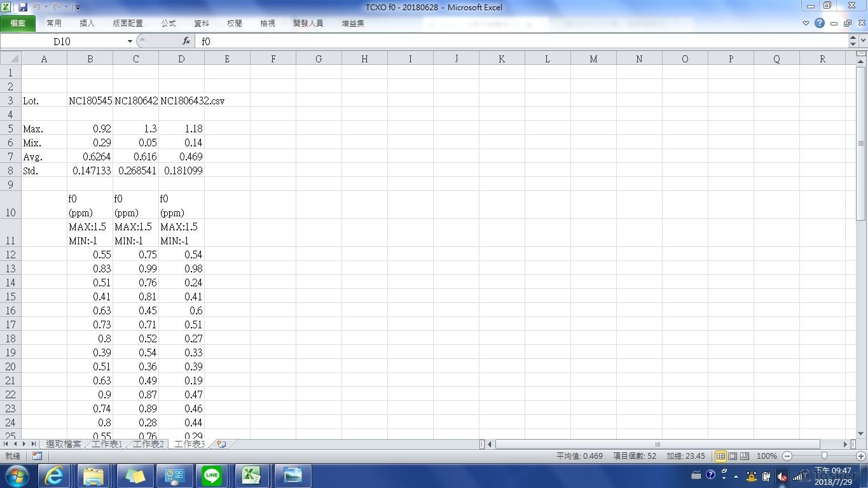
Task: Click the zoom in plus button
Action: tap(861, 456)
